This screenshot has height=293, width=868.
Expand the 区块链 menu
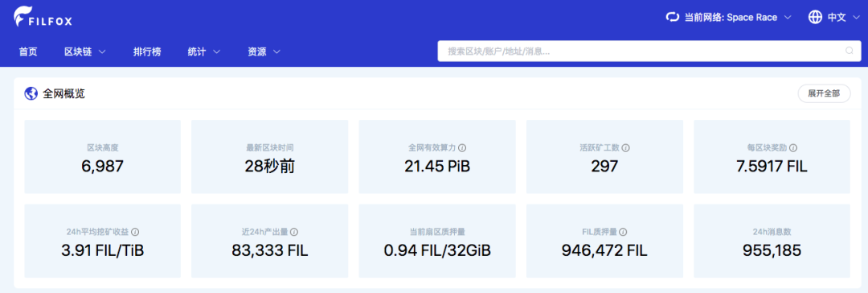[x=85, y=52]
